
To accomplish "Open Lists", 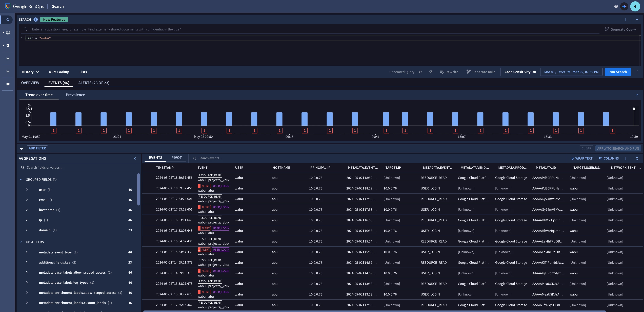I will [83, 72].
